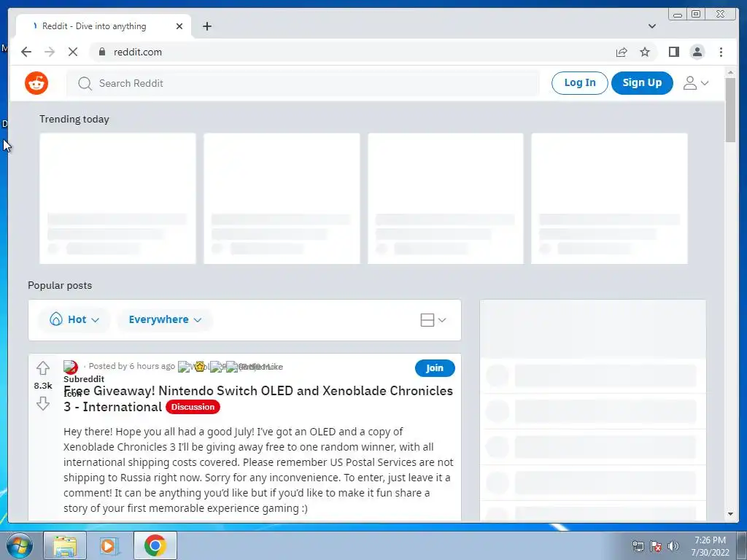Expand the user account dropdown menu
747x560 pixels.
[695, 83]
